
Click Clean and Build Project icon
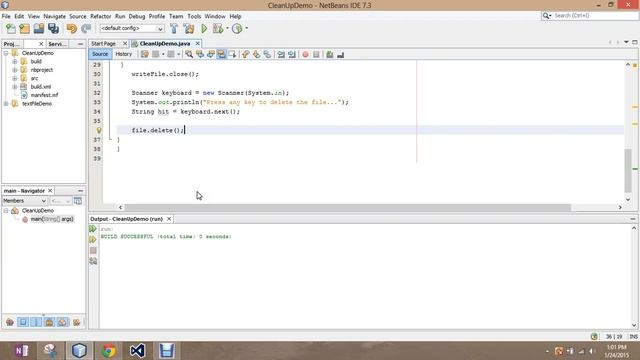point(189,29)
